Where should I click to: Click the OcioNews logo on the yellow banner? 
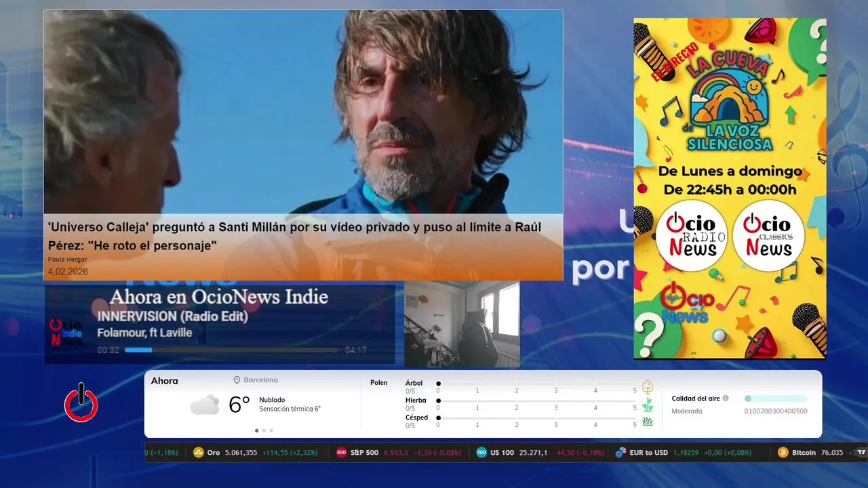(686, 303)
